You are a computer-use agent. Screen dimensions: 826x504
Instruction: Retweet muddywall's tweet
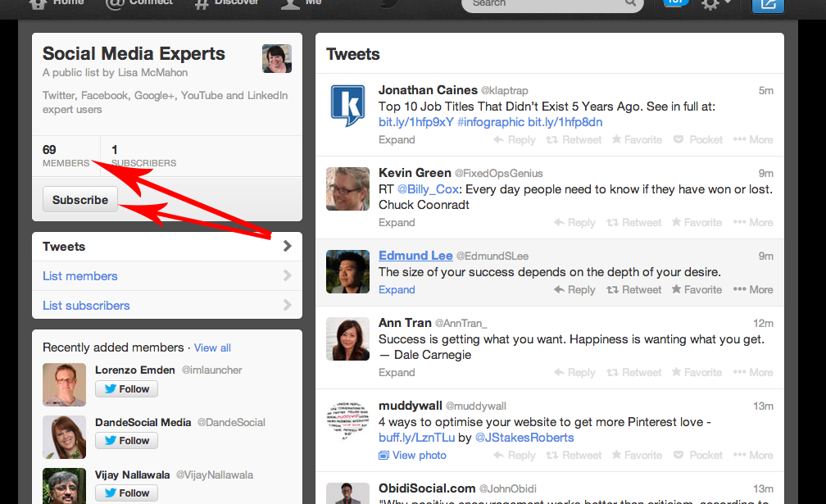[x=574, y=455]
